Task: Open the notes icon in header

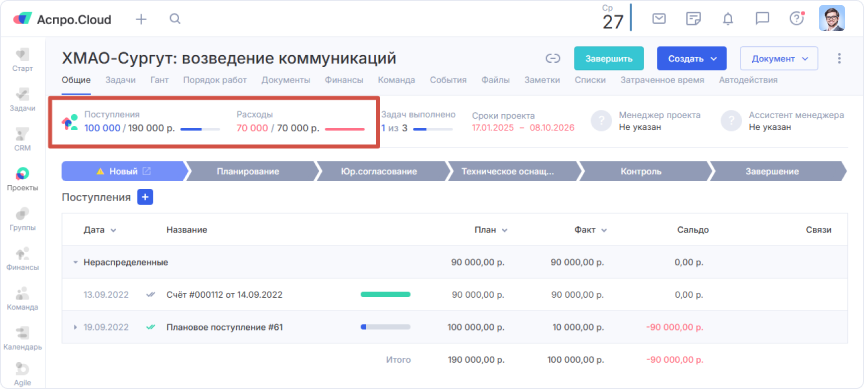Action: 693,19
